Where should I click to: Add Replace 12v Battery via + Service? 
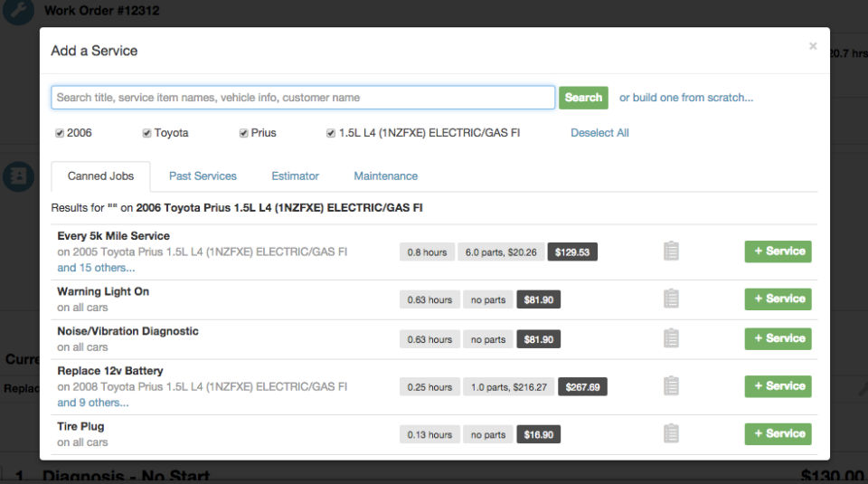point(778,386)
